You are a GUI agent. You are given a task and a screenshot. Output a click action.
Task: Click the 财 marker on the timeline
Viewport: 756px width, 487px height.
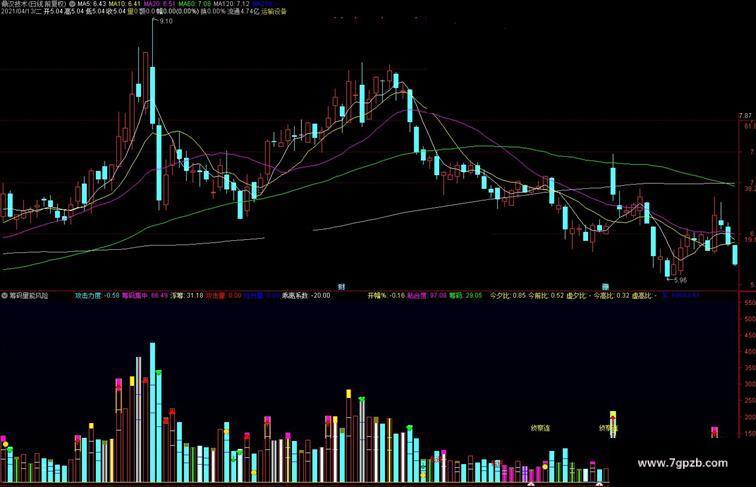(341, 286)
